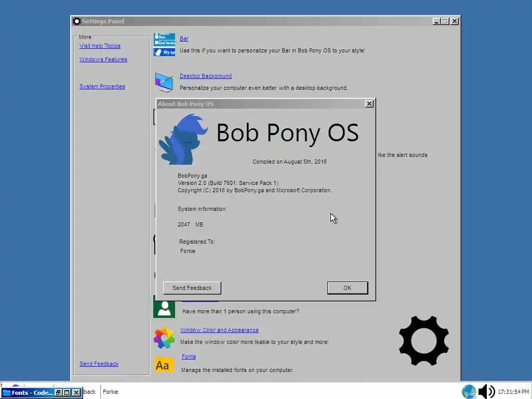Restore the minimized Fonts - Code window
The image size is (532, 399).
tap(58, 393)
